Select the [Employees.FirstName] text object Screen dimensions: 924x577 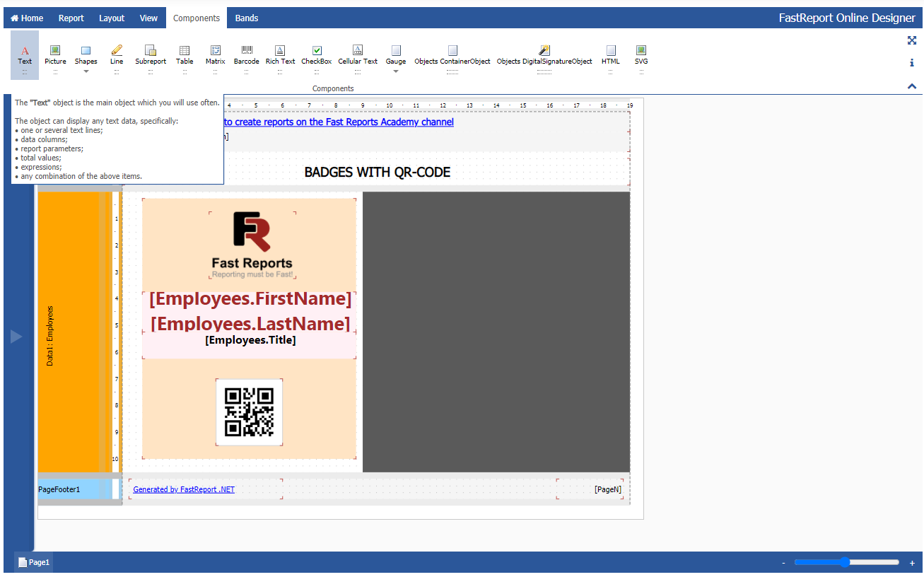(x=250, y=299)
